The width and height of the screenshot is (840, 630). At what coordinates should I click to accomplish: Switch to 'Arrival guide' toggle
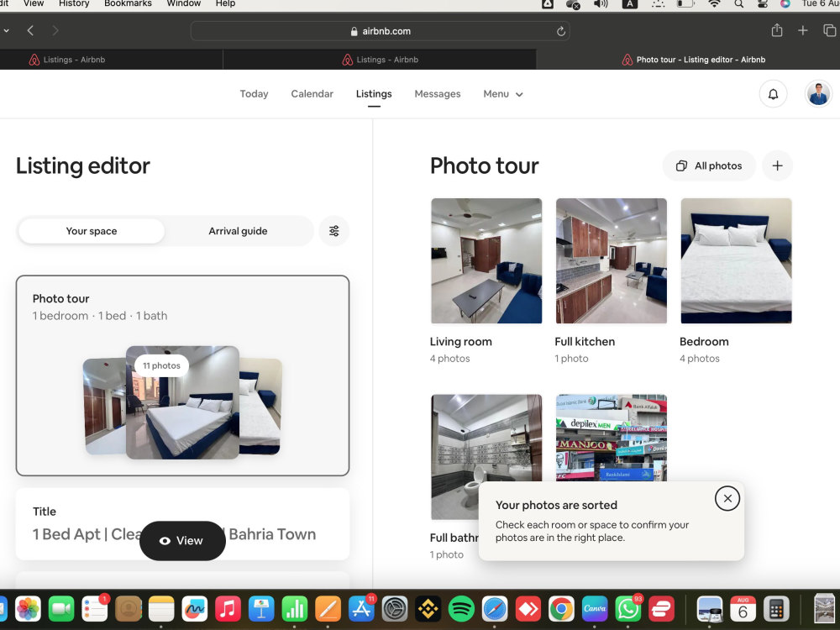click(x=238, y=231)
